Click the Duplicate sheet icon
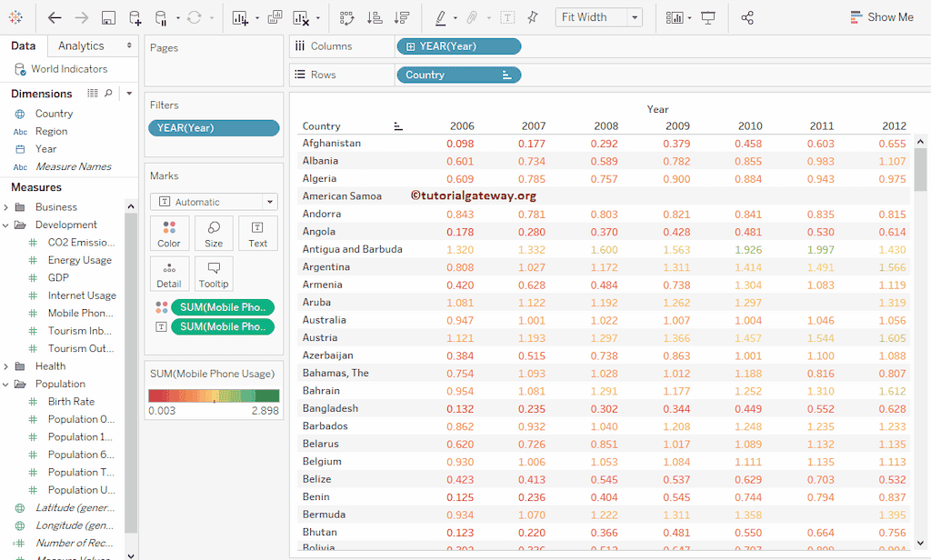Image resolution: width=931 pixels, height=560 pixels. pos(275,17)
